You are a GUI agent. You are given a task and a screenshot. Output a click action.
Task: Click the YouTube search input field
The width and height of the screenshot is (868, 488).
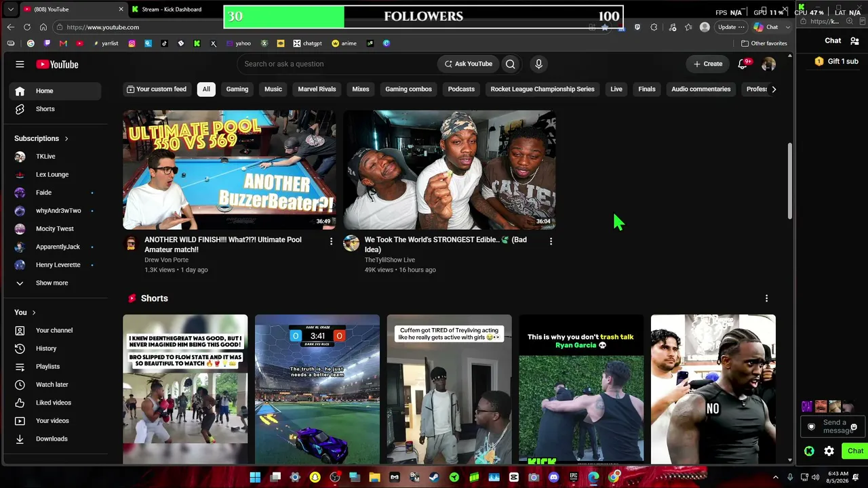click(337, 64)
